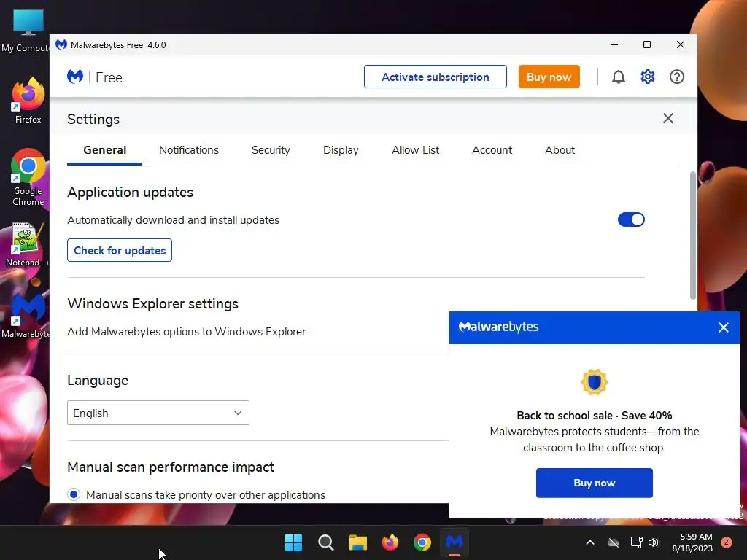Open taskbar Search
This screenshot has height=560, width=747.
326,542
